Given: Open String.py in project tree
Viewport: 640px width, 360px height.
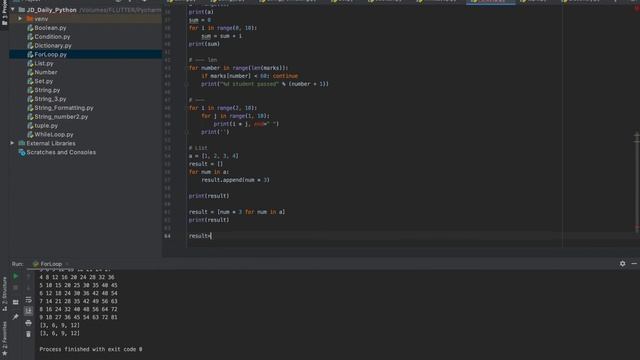Looking at the screenshot, I should tap(47, 90).
